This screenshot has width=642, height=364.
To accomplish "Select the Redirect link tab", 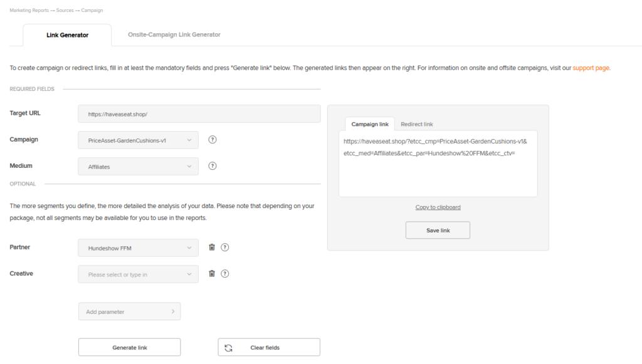I will click(x=417, y=124).
